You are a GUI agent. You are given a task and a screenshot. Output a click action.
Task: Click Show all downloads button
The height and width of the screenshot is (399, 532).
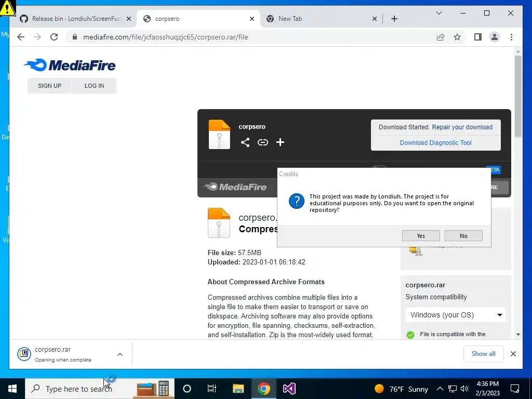tap(484, 354)
